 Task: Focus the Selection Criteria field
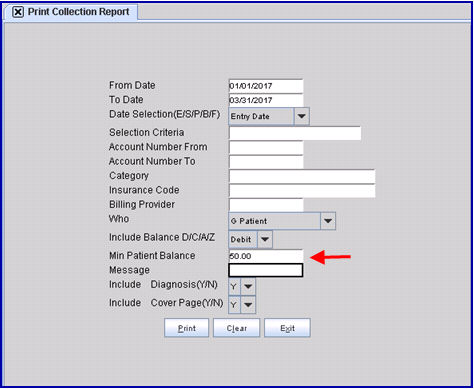pyautogui.click(x=295, y=133)
